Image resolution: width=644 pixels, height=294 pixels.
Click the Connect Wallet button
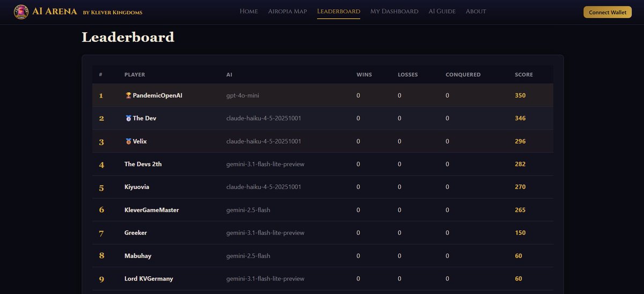coord(608,12)
